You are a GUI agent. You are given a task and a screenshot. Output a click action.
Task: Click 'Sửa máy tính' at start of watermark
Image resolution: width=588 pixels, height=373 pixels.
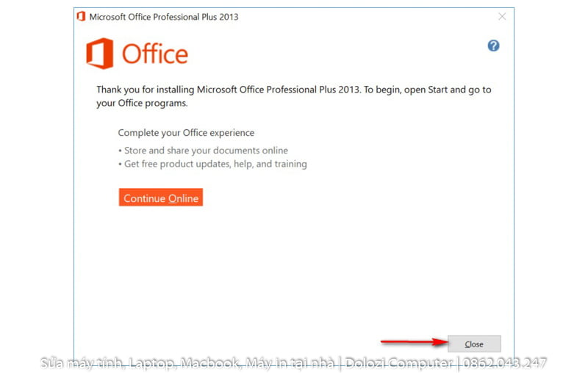(x=82, y=363)
